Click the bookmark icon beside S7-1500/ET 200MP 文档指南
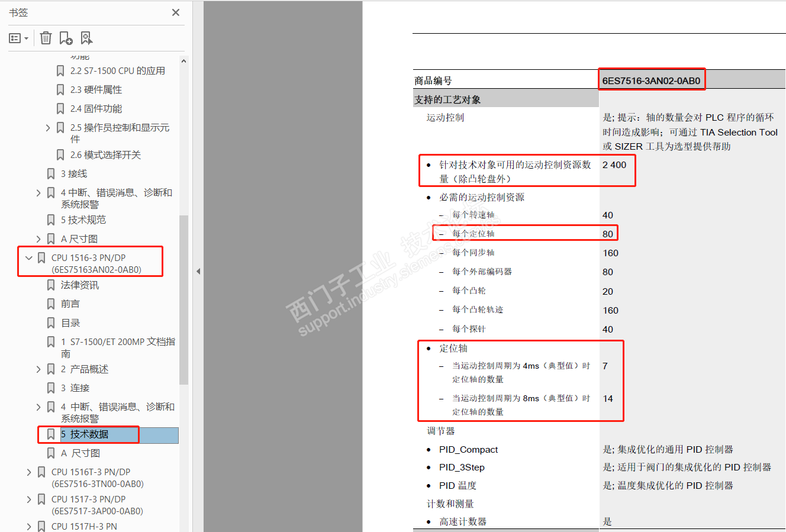The width and height of the screenshot is (786, 532). tap(51, 342)
